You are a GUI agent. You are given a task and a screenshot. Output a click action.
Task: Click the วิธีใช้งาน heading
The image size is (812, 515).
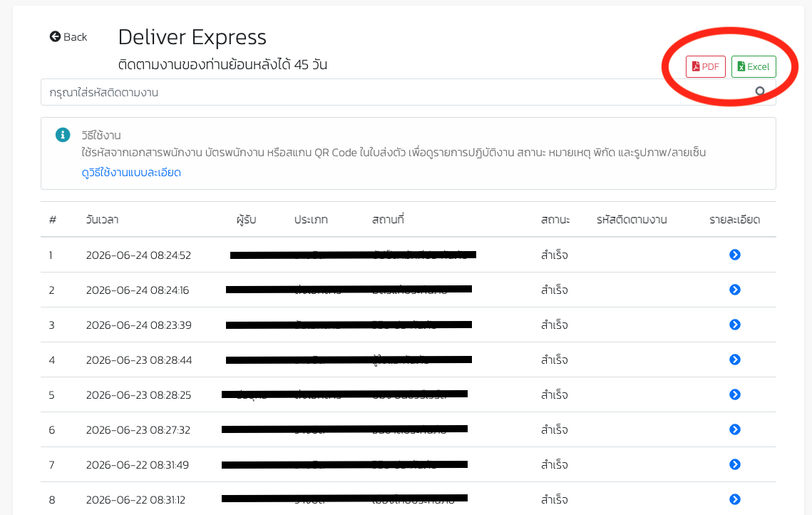coord(101,136)
